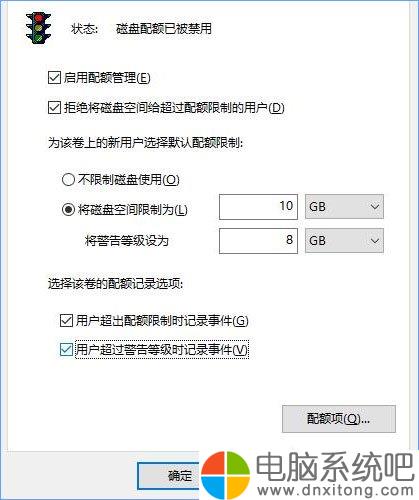The width and height of the screenshot is (419, 500).
Task: Click the 电脑系统吧 watermark text
Action: pyautogui.click(x=335, y=466)
